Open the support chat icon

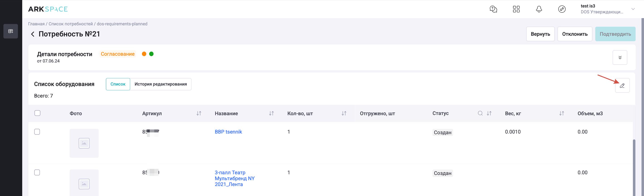(x=493, y=9)
